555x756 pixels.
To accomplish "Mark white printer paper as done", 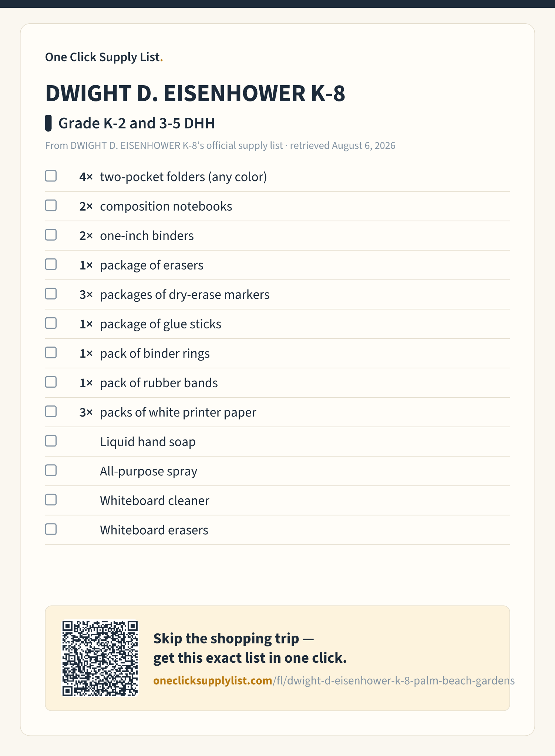I will (51, 411).
